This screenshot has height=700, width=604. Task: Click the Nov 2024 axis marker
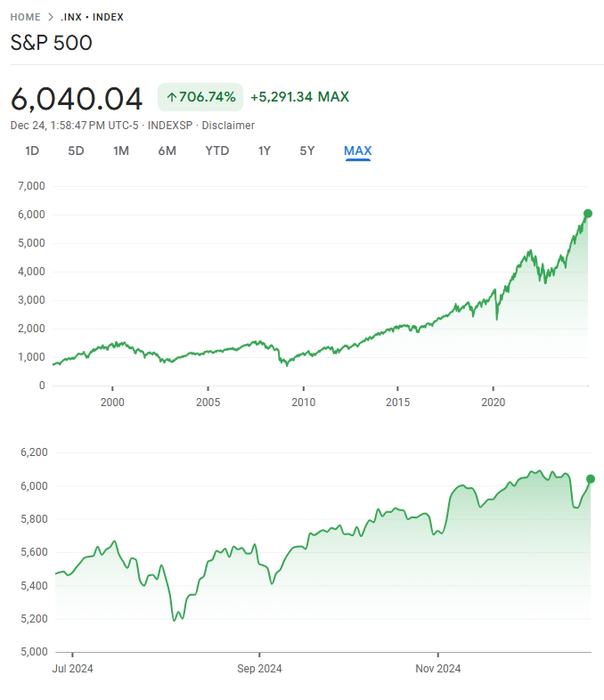pyautogui.click(x=437, y=668)
